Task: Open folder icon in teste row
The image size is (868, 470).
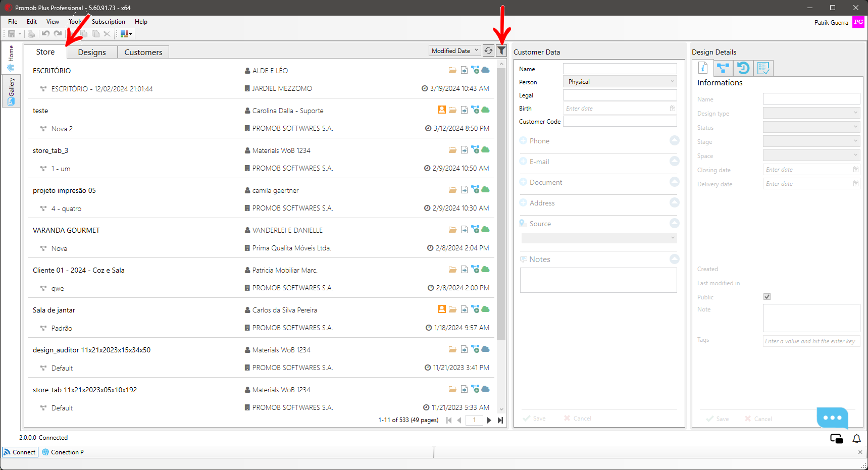Action: point(452,110)
